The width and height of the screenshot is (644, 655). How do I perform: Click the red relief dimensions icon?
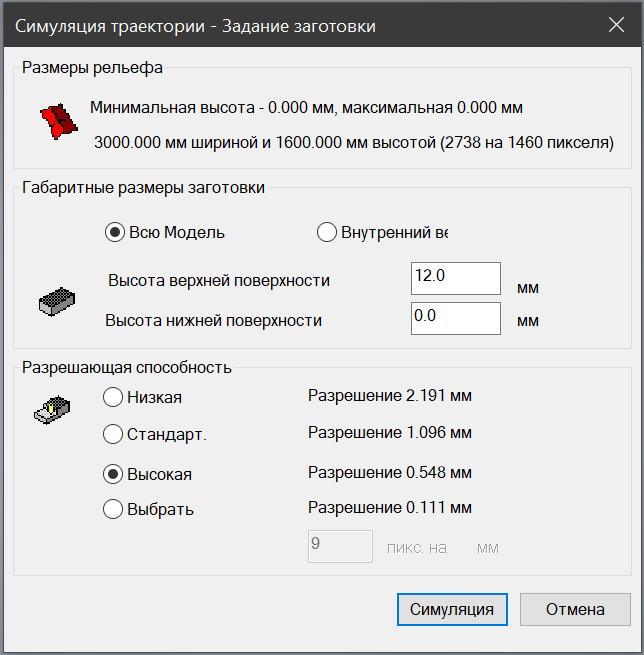pos(58,121)
